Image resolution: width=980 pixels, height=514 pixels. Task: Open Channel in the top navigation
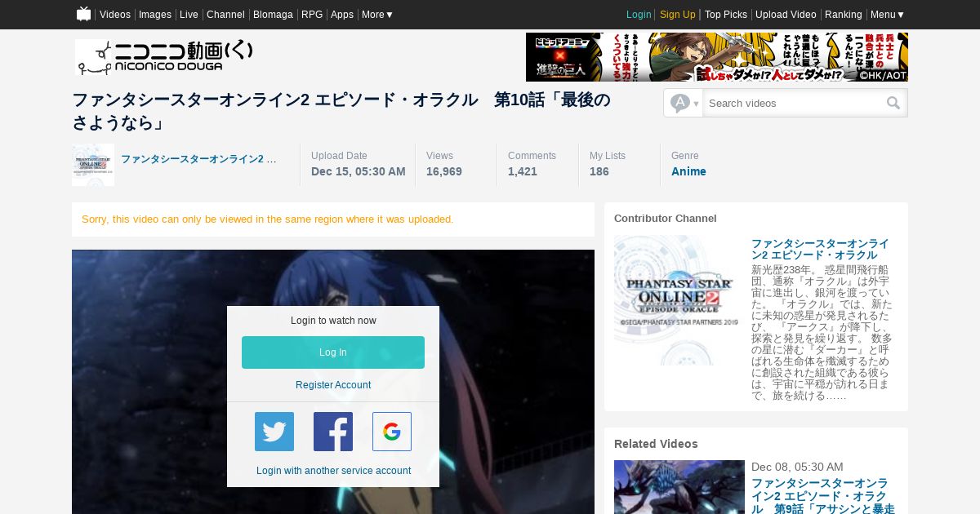(225, 15)
